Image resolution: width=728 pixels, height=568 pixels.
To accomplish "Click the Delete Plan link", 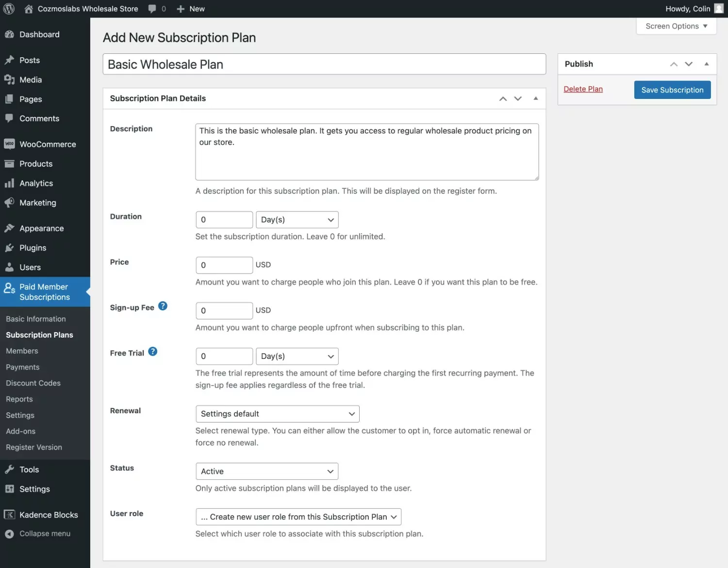I will click(x=583, y=89).
